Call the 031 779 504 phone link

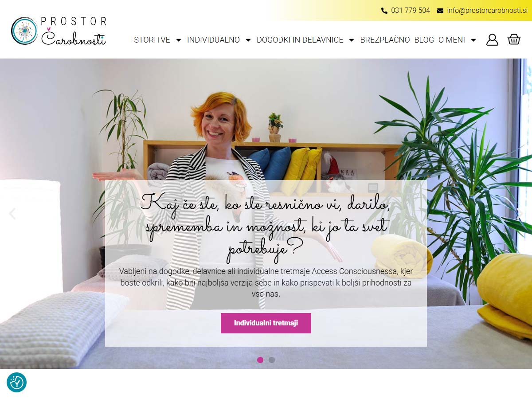pos(411,11)
